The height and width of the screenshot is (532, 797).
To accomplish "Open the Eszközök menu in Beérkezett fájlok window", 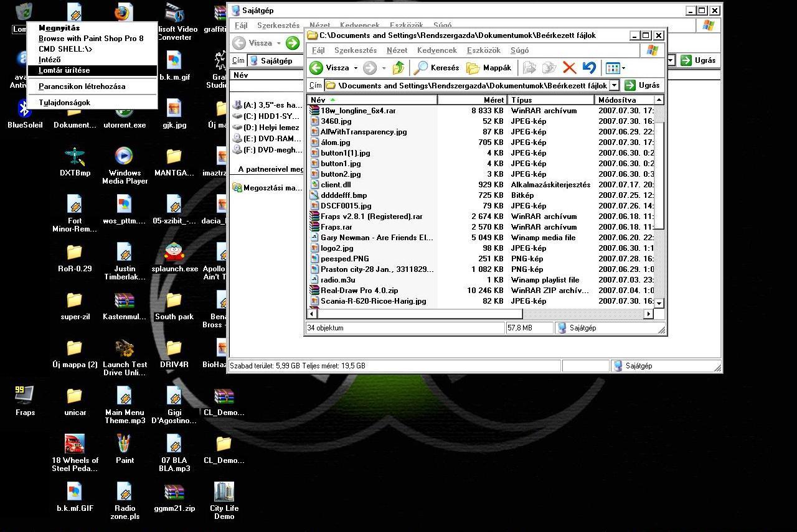I will (484, 50).
